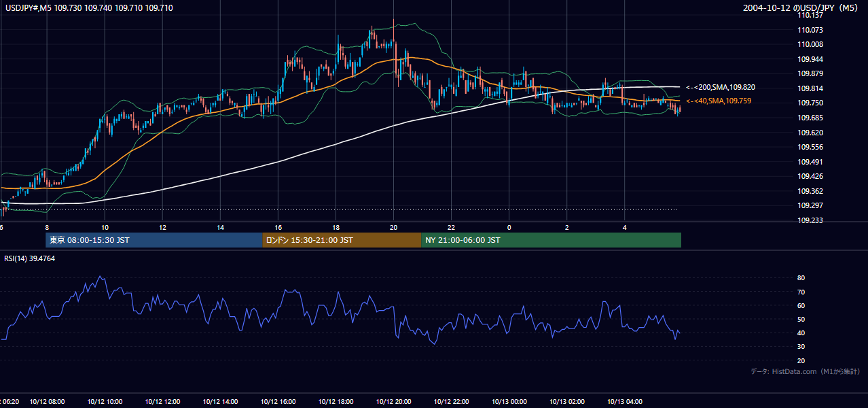Click hour label 14 under the price chart
The width and height of the screenshot is (868, 408).
coord(220,228)
